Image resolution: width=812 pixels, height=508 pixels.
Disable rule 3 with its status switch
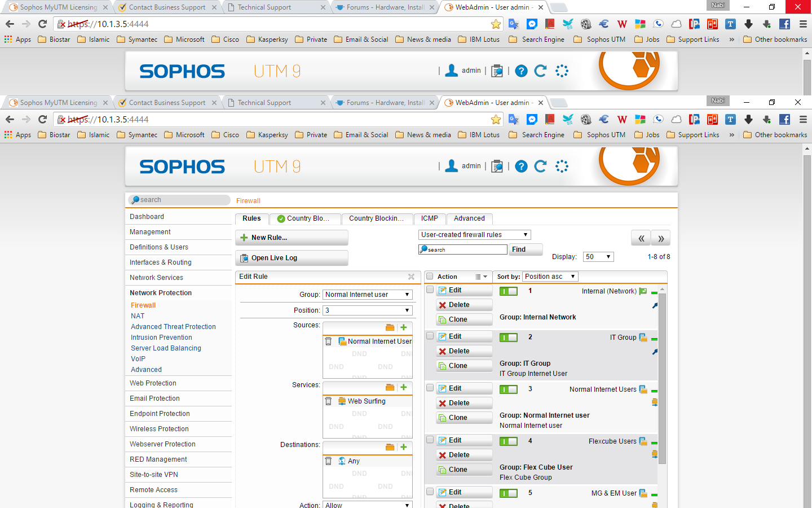pos(509,389)
